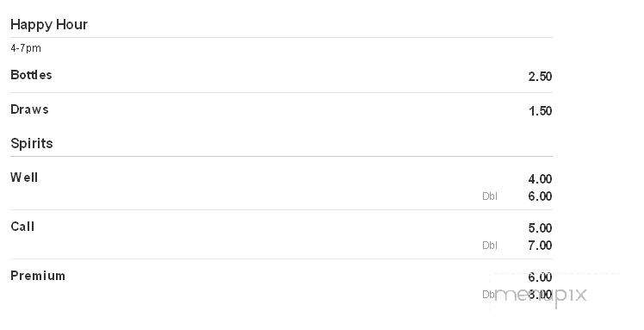Screen dimensions: 644x330
Task: Click the menupix watermark logo
Action: (x=541, y=296)
